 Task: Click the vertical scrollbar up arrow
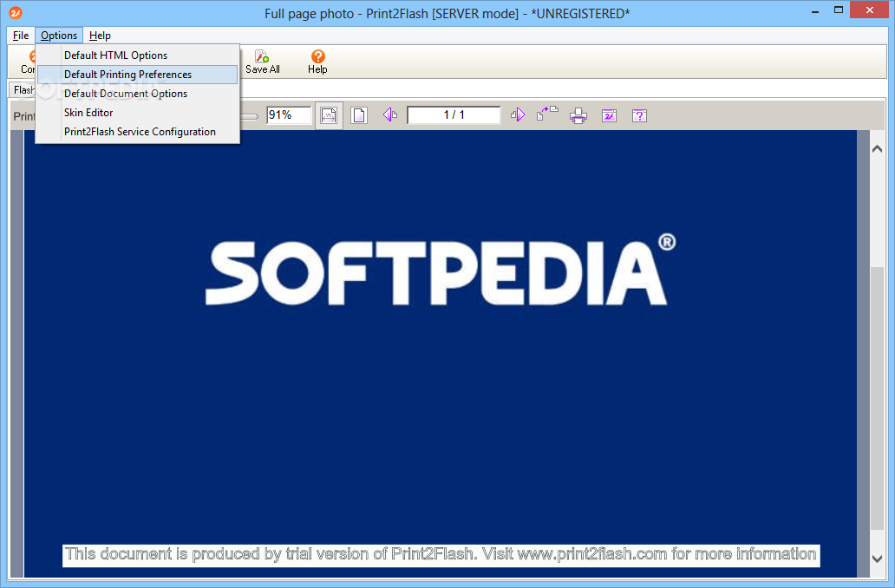coord(878,148)
